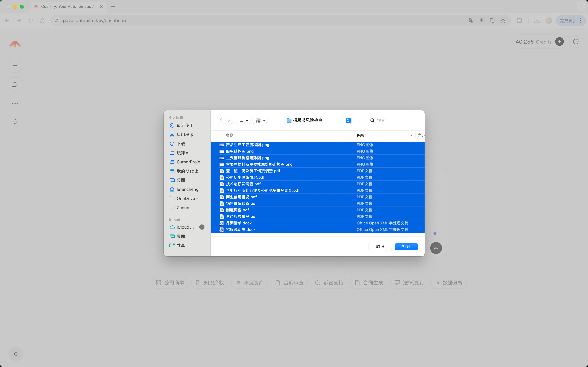Click 取消 to dismiss the file dialog
Viewport: 588px width, 367px height.
(380, 246)
